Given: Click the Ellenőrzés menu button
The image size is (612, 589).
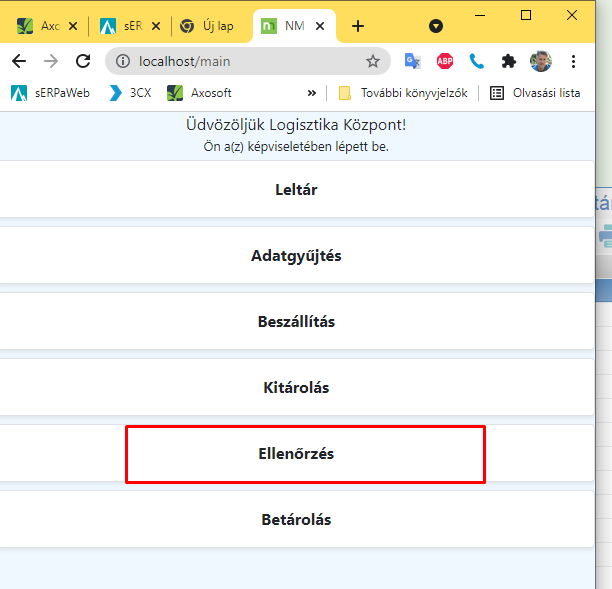Looking at the screenshot, I should pyautogui.click(x=296, y=454).
